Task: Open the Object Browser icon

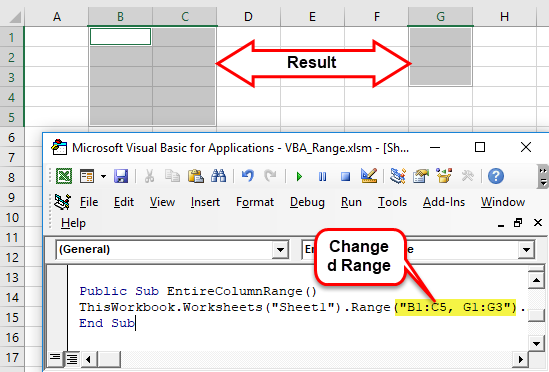Action: click(444, 176)
